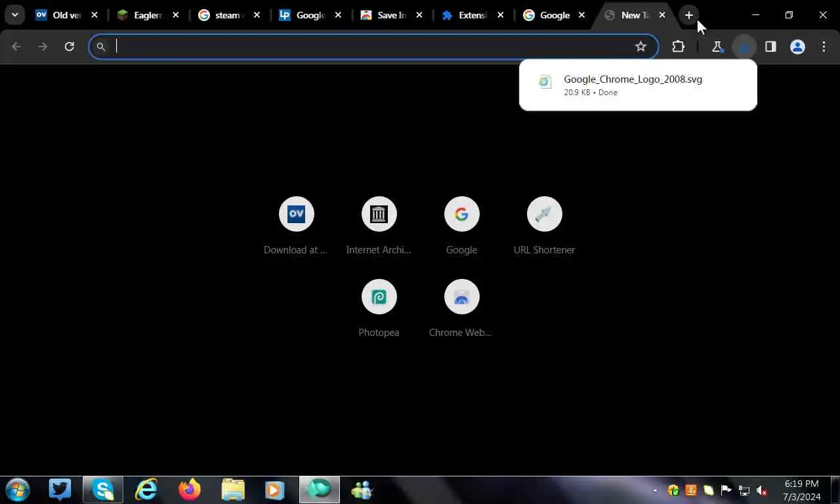Screen dimensions: 840x504
Task: Launch Twitter from the taskbar
Action: point(60,490)
